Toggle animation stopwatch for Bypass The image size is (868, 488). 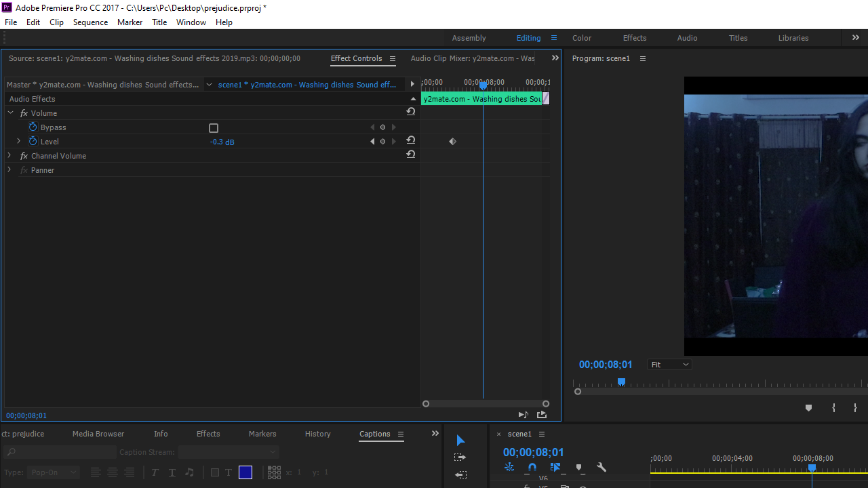coord(33,127)
